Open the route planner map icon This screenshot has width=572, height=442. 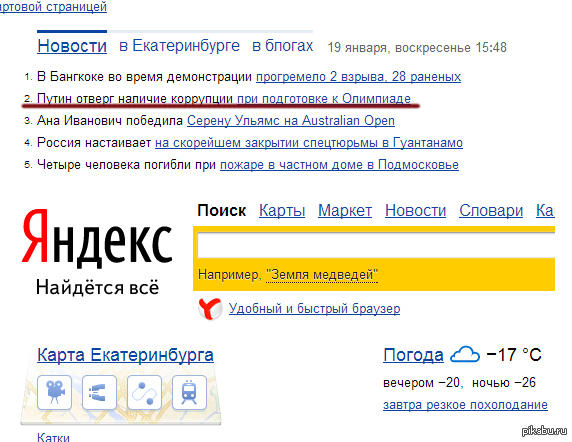pos(144,392)
